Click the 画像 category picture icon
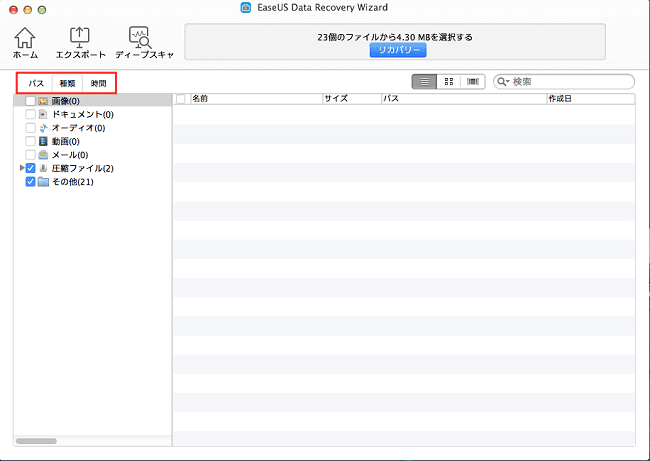Screen dimensions: 650x461 click(43, 101)
